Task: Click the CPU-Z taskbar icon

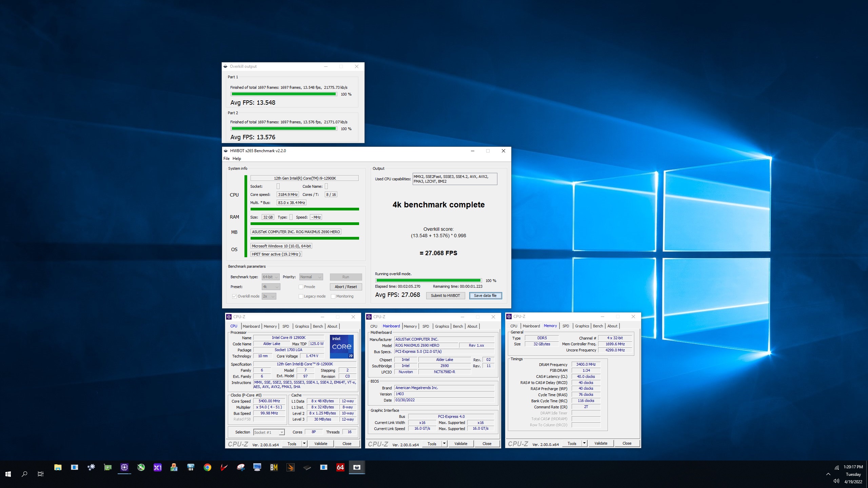Action: point(124,467)
